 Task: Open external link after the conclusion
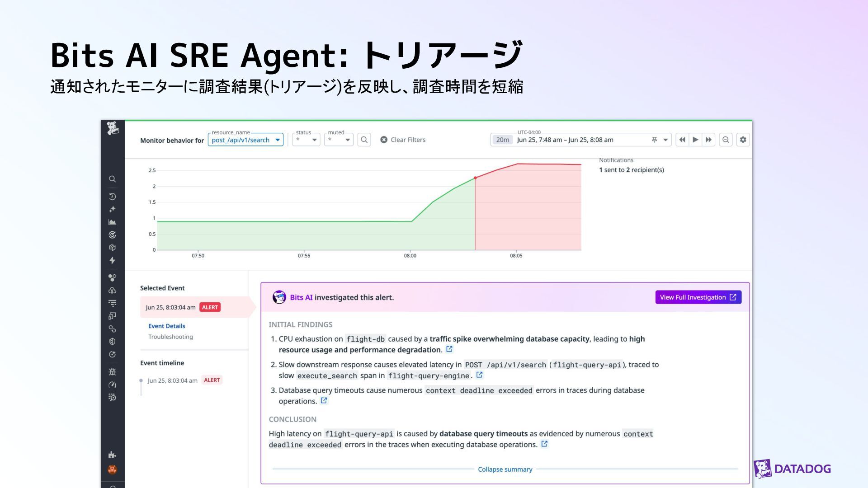pos(545,444)
